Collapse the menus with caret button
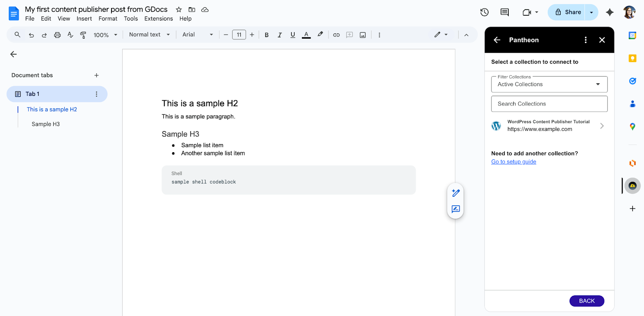This screenshot has height=316, width=644. click(x=466, y=35)
